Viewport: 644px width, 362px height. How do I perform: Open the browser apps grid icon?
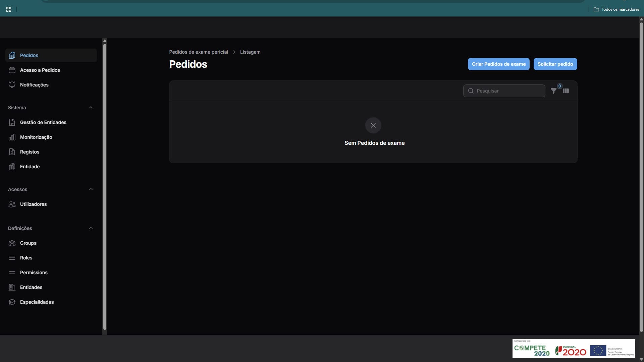(9, 9)
